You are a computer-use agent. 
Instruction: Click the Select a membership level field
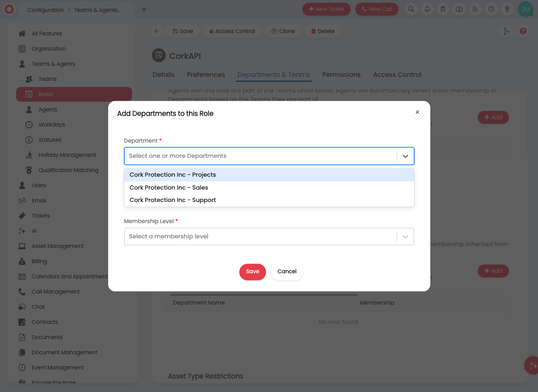click(x=269, y=236)
